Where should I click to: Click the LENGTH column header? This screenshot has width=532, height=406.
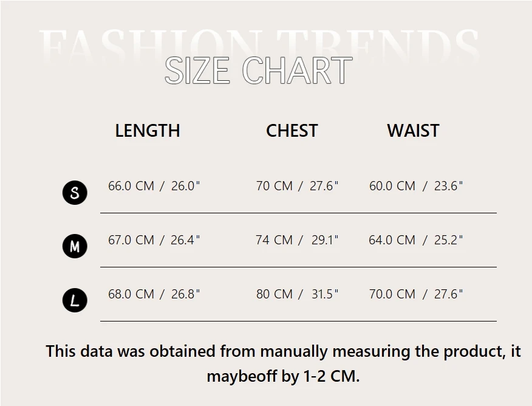pos(148,131)
